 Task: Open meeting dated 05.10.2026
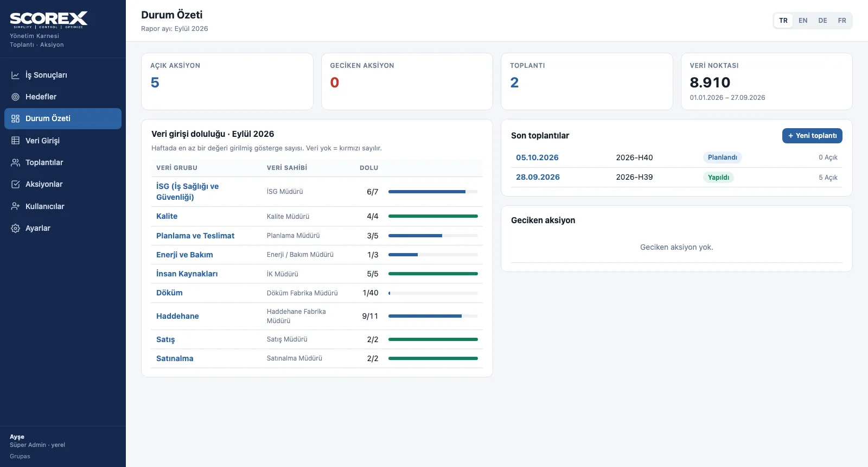[537, 157]
